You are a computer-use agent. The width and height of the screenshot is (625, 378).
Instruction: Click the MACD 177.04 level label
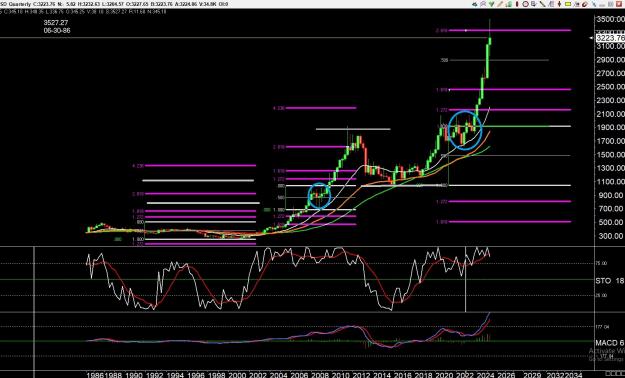click(601, 327)
